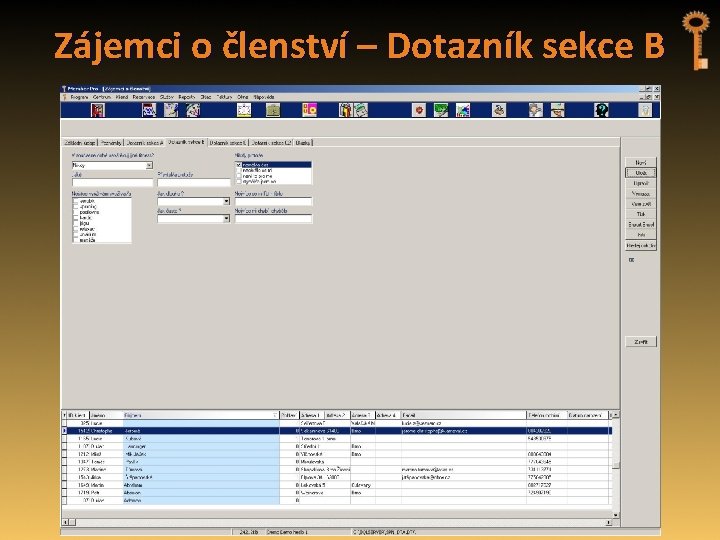Open the green chalkboard toolbar icon

pos(441,110)
